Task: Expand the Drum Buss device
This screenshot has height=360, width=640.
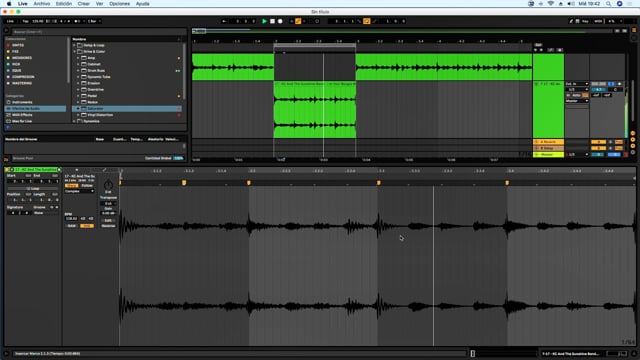Action: tap(78, 71)
